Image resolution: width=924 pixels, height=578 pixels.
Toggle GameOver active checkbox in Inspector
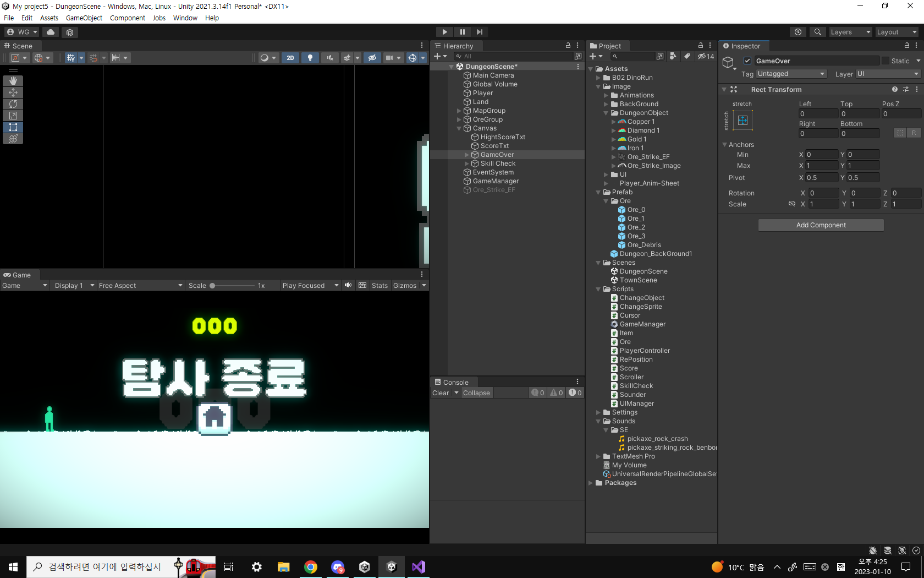pyautogui.click(x=747, y=61)
